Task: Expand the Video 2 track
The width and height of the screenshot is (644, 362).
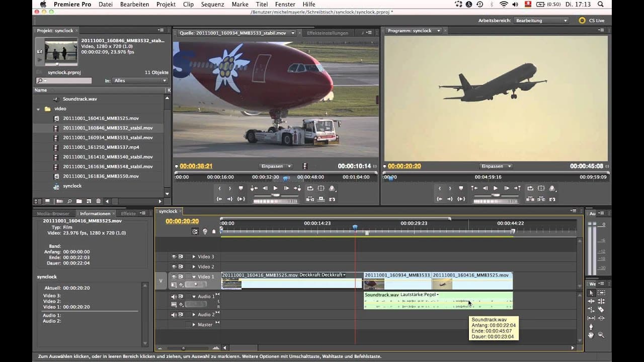Action: point(194,266)
